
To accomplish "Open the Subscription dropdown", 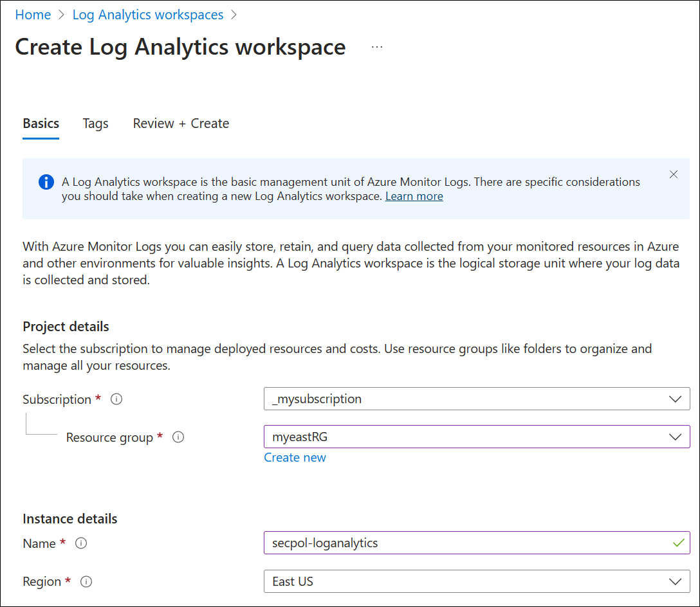I will click(x=477, y=399).
